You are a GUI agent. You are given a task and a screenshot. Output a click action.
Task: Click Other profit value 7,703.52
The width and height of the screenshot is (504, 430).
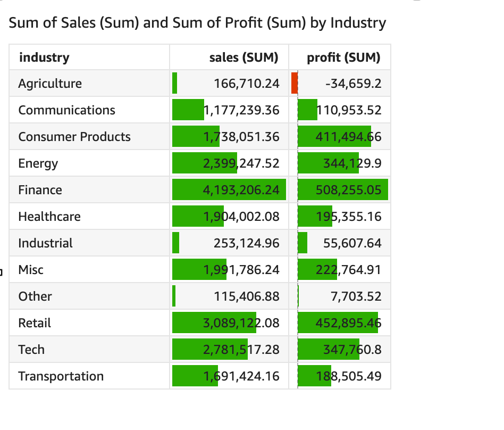pos(356,296)
